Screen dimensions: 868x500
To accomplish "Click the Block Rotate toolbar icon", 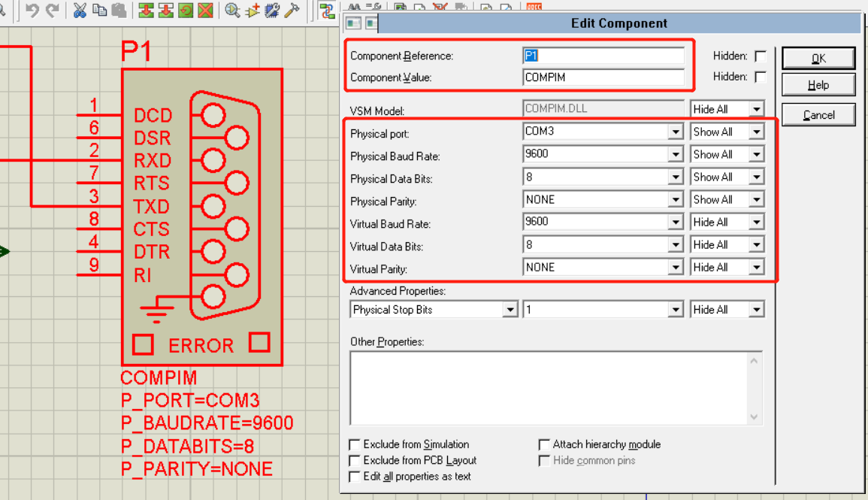I will tap(186, 11).
